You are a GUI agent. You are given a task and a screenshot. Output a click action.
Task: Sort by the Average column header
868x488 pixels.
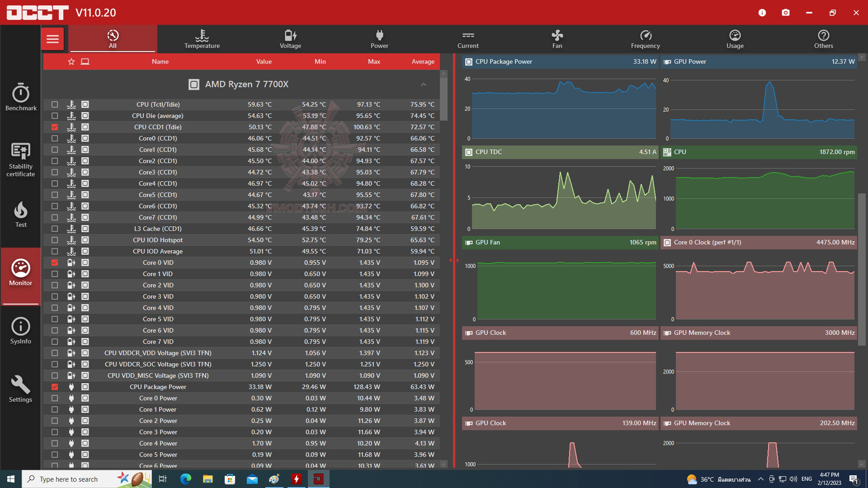[423, 61]
